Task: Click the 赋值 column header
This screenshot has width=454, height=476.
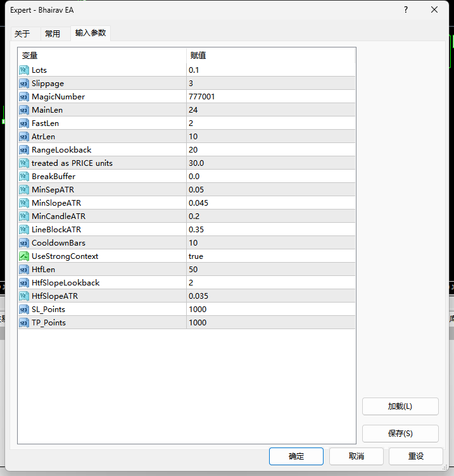Action: point(270,56)
